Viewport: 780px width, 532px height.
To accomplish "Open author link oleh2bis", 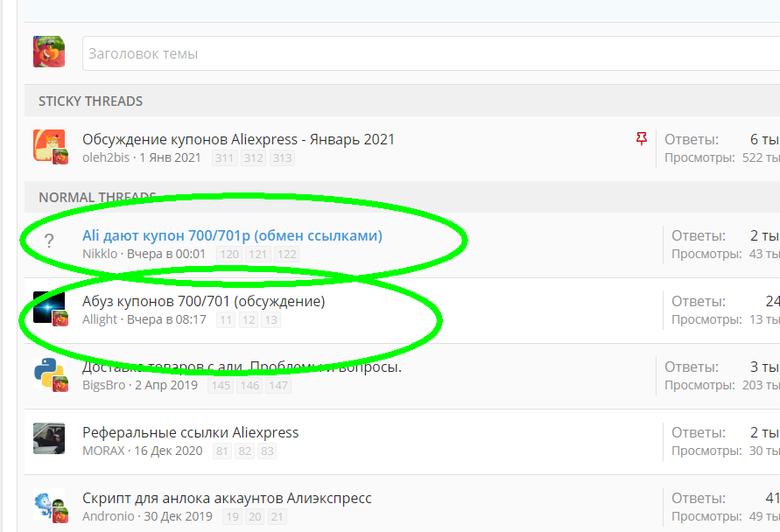I will coord(106,157).
